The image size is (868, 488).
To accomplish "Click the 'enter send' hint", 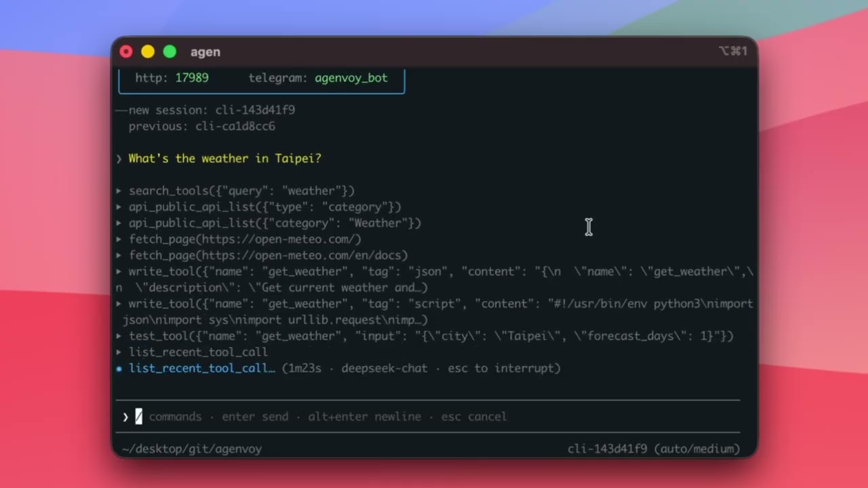I will point(255,417).
